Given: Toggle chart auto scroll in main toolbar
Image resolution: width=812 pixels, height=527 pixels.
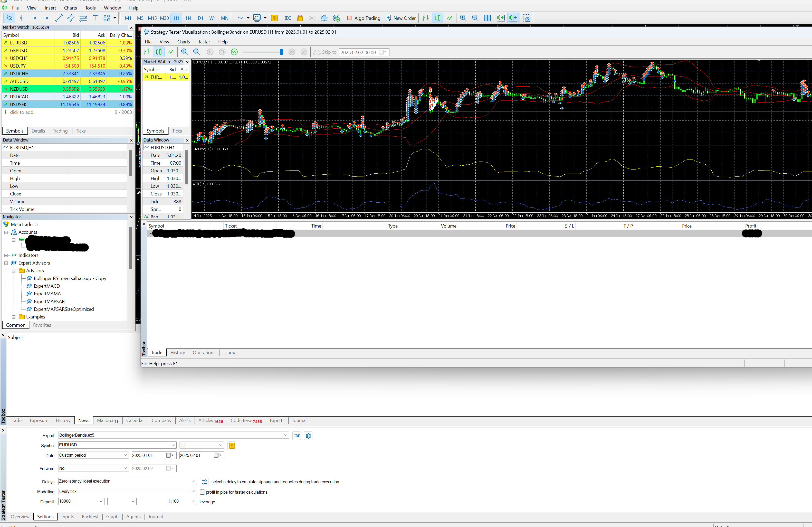Looking at the screenshot, I should coord(501,18).
